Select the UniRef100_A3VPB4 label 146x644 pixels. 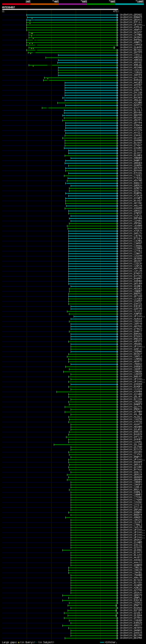click(x=131, y=392)
